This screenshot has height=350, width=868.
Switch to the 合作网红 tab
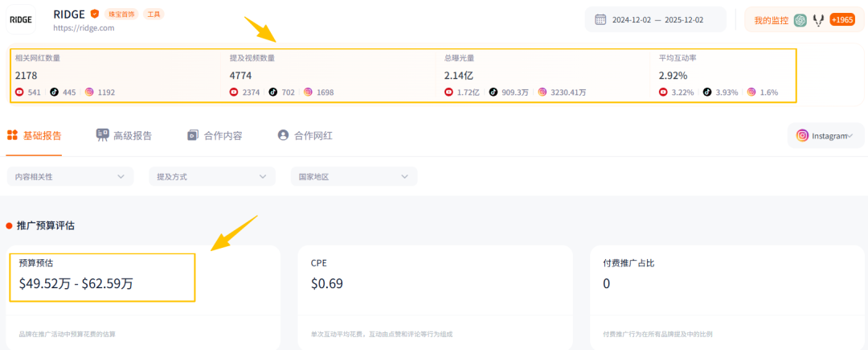point(305,136)
